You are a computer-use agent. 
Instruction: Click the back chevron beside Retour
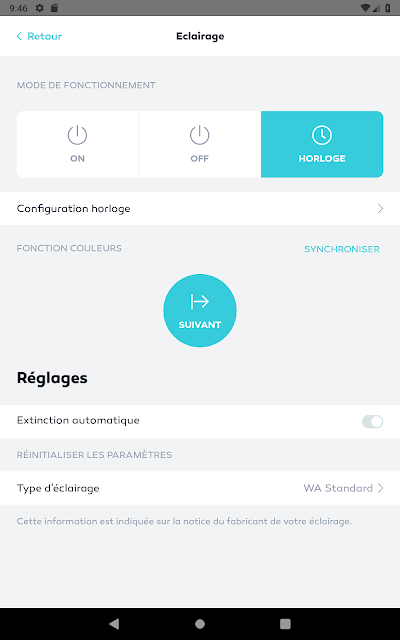(x=19, y=36)
